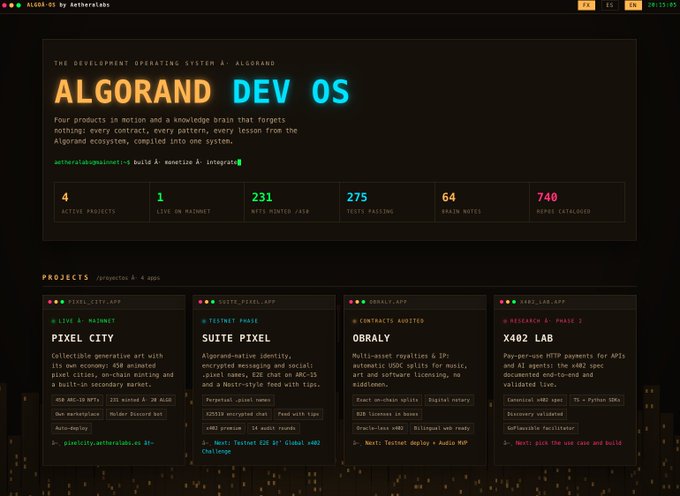Click the X402_LAB.APP title bar label
This screenshot has height=496, width=680.
point(543,302)
